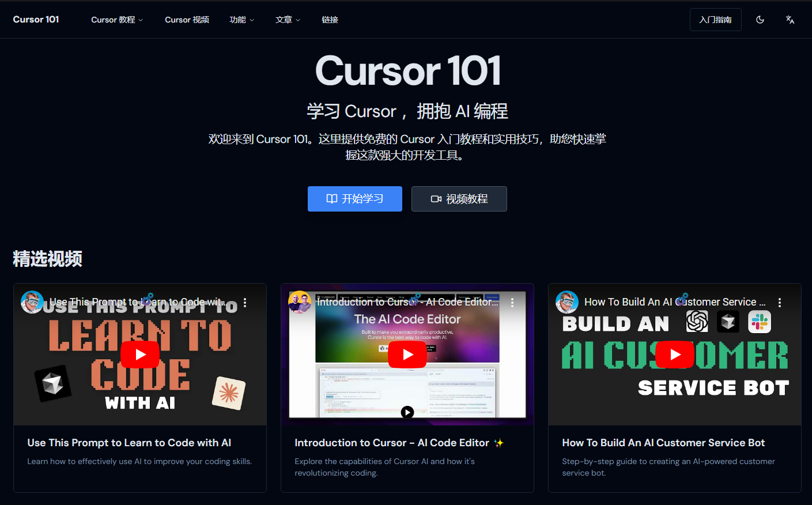Screen dimensions: 812x505
Task: Open more options on Introduction to Cursor video
Action: (x=512, y=302)
